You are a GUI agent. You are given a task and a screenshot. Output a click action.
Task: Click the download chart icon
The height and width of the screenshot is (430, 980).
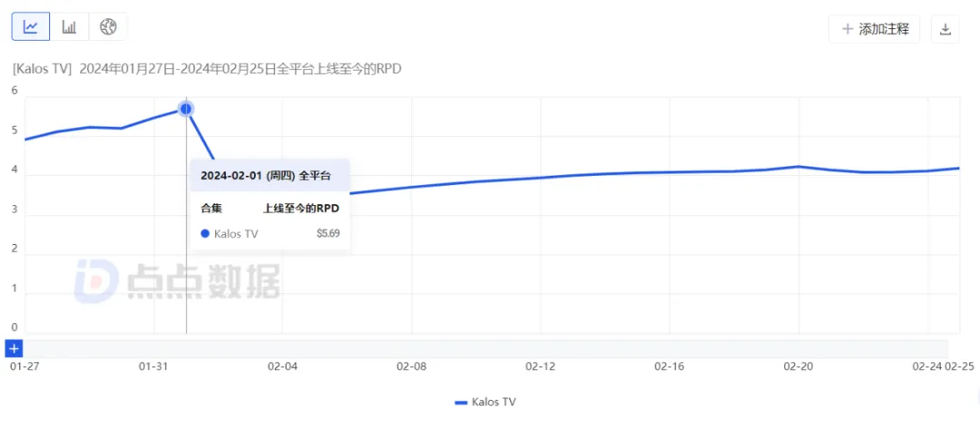point(945,29)
